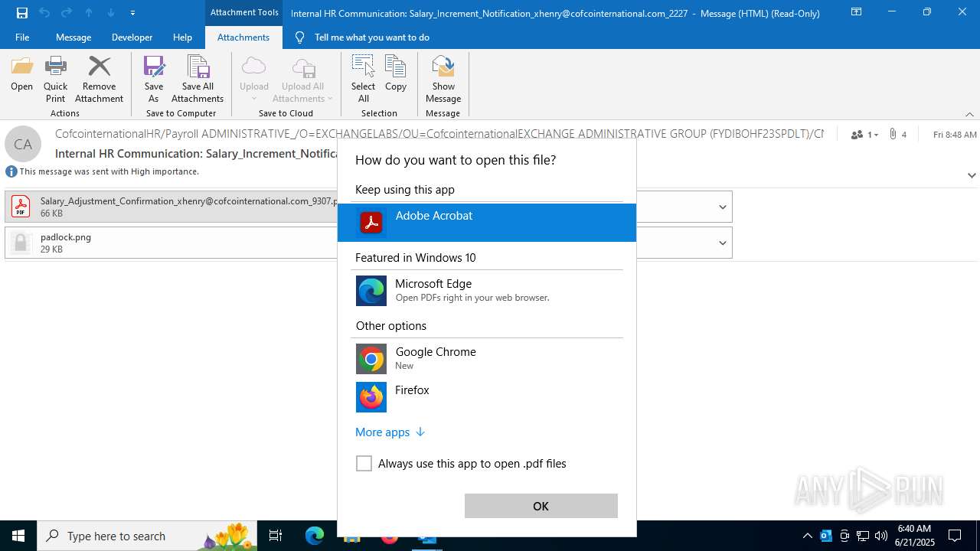
Task: Expand the More apps link
Action: point(390,432)
